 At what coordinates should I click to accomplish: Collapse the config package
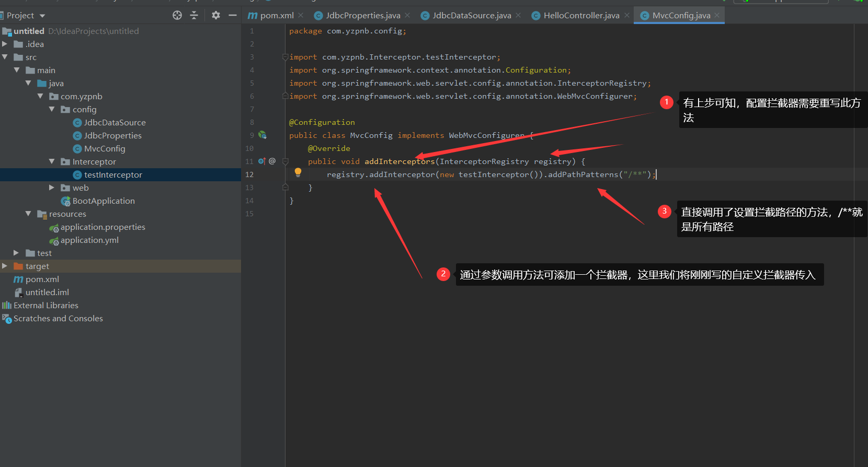[x=52, y=109]
